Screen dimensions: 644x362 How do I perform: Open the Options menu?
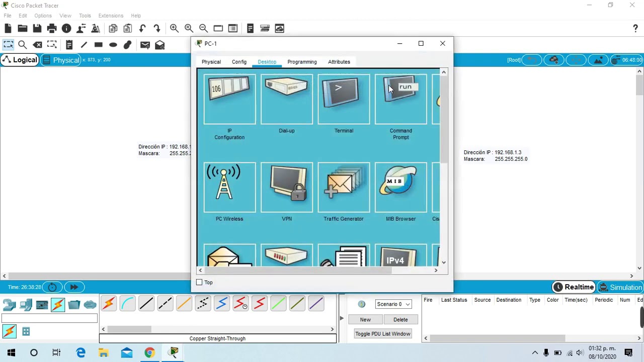43,16
